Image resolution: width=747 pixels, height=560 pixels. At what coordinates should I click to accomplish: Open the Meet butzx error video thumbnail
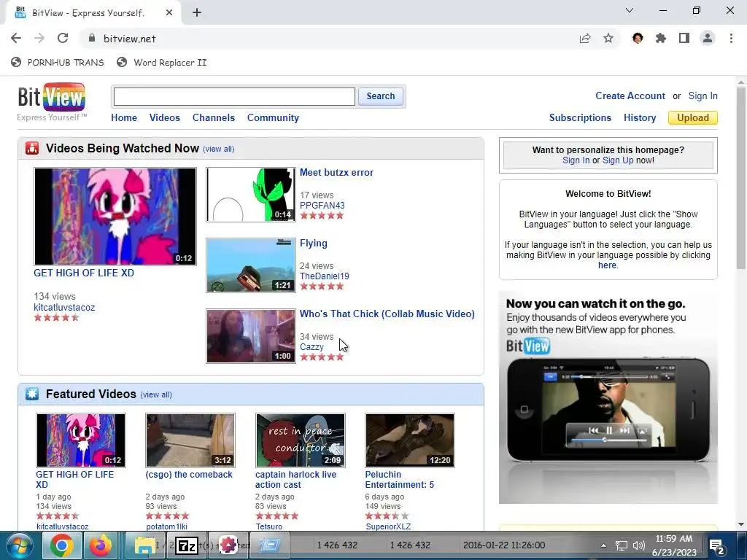tap(251, 195)
